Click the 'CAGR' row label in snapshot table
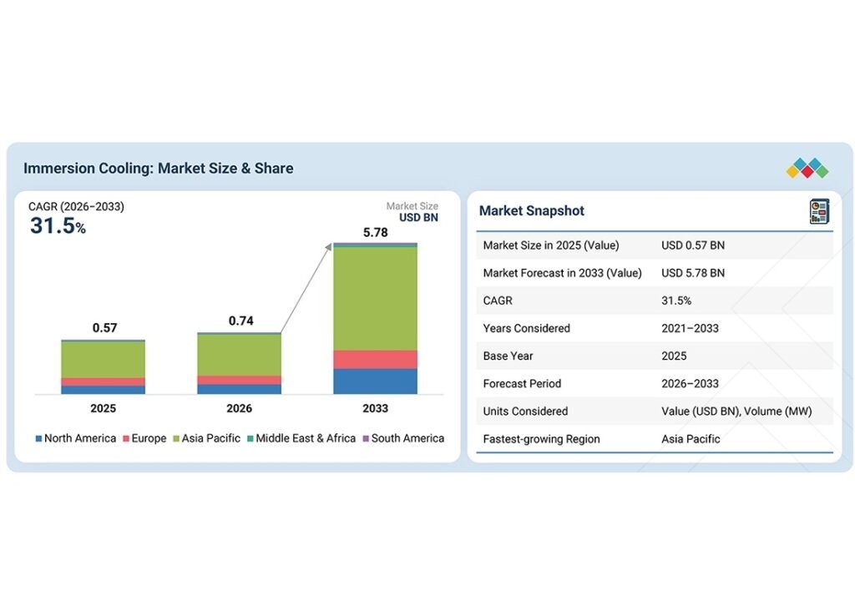Screen dimensions: 855x616 (498, 301)
